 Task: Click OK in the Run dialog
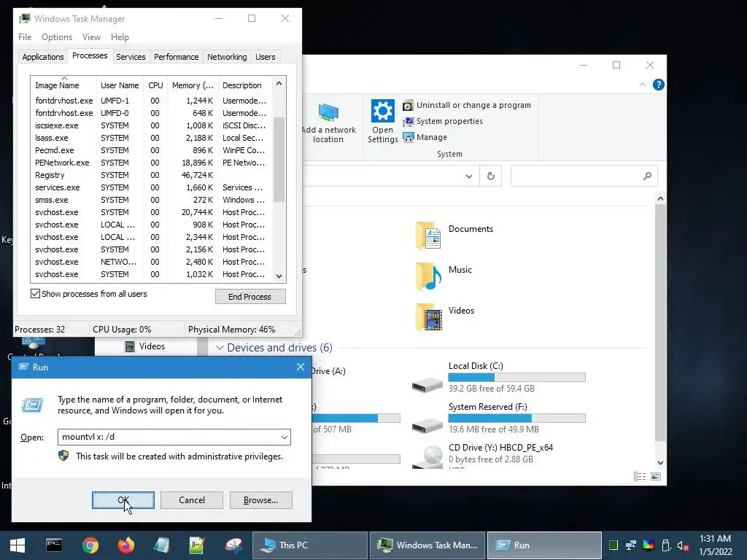click(123, 500)
